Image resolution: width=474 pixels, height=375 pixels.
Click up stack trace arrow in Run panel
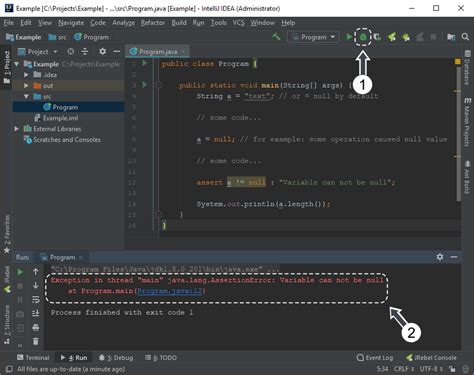(36, 272)
